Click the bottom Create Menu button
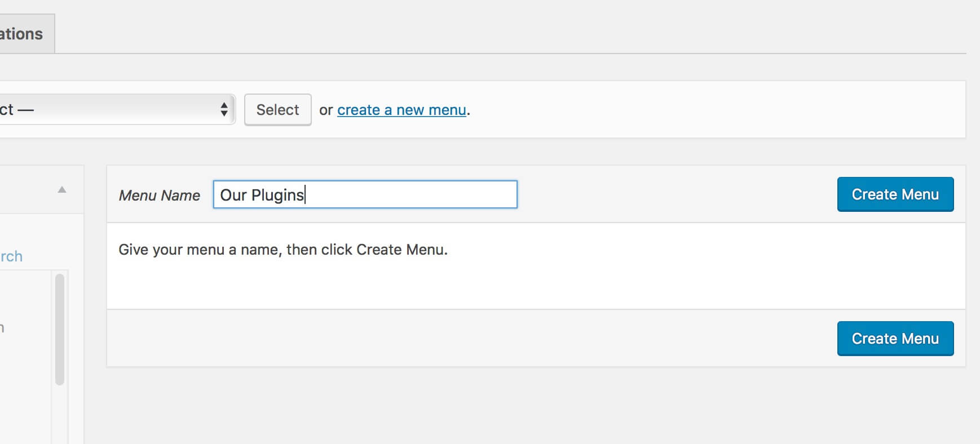This screenshot has width=980, height=444. pyautogui.click(x=895, y=339)
